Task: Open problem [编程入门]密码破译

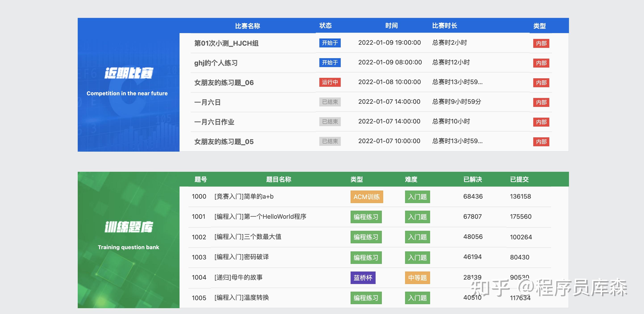Action: click(x=242, y=257)
